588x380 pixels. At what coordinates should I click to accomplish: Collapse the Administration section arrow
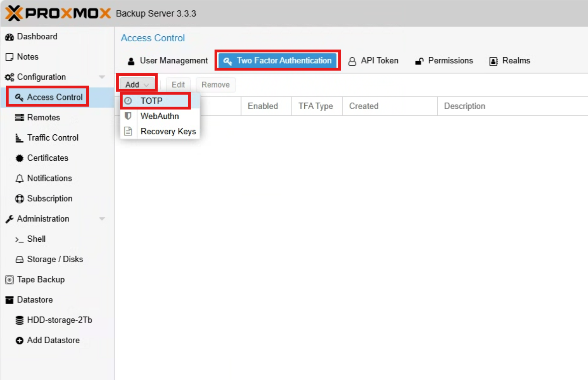[102, 219]
